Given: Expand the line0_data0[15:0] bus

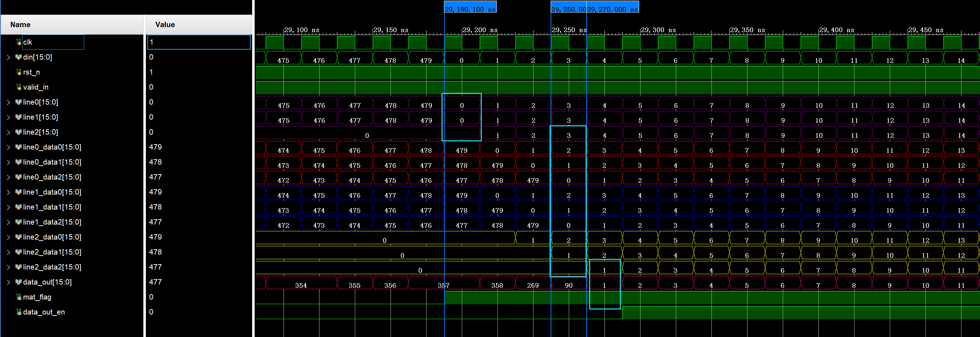Looking at the screenshot, I should [8, 147].
